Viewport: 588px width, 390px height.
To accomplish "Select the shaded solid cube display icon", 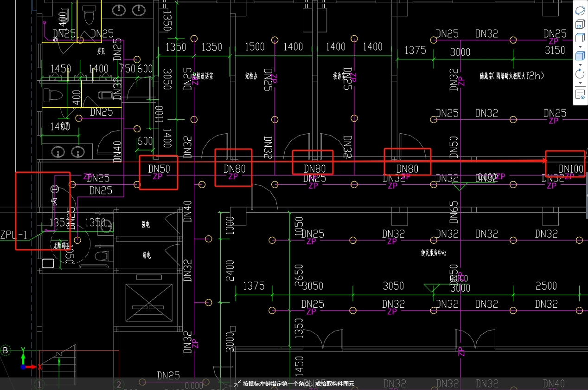I will [580, 56].
